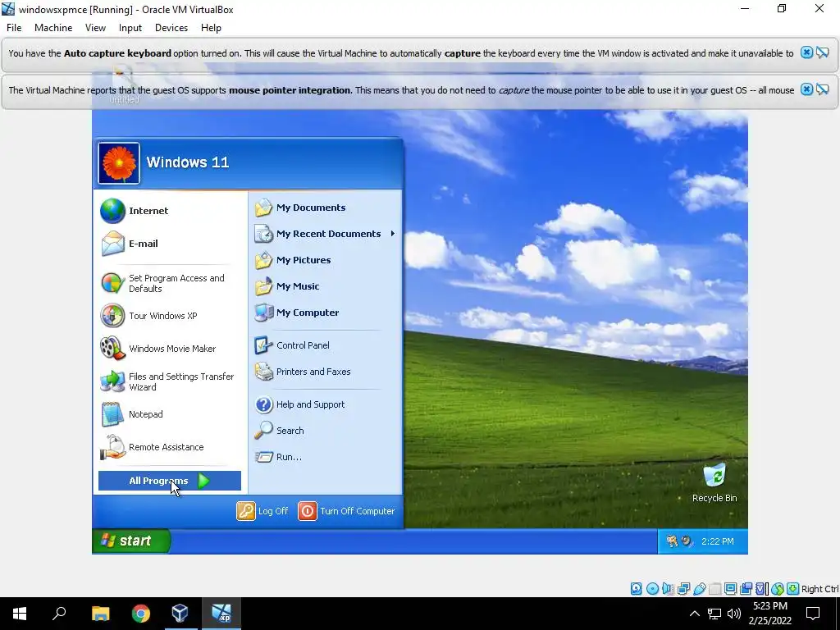Open My Computer
840x630 pixels.
pos(325,313)
